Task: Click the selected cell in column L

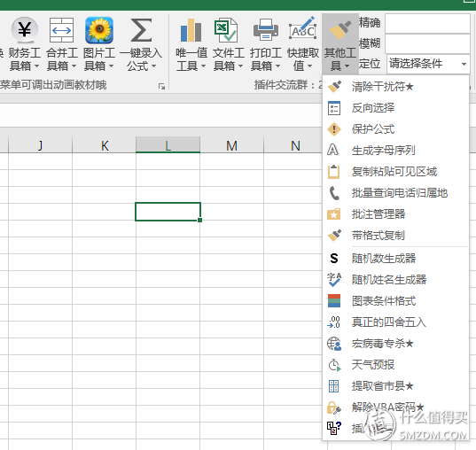Action: pyautogui.click(x=168, y=212)
